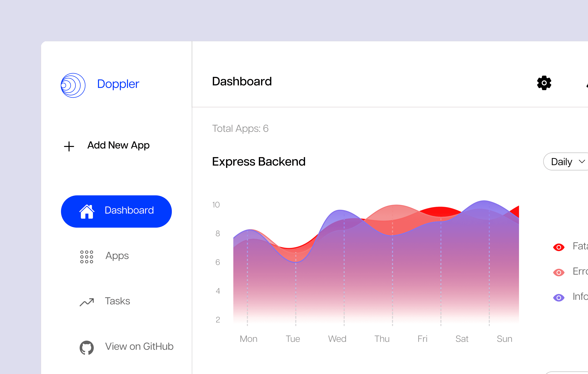Screen dimensions: 588x374
Task: Click the GitHub octocat icon
Action: 87,347
